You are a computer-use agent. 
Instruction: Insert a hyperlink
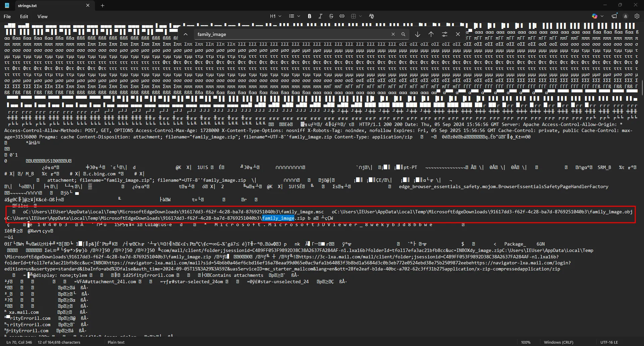[342, 16]
